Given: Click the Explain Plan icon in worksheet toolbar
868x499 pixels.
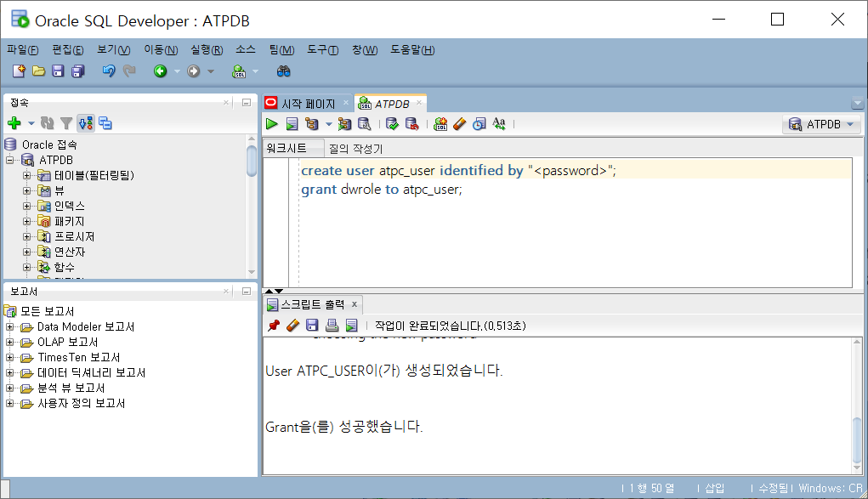Looking at the screenshot, I should pos(312,124).
